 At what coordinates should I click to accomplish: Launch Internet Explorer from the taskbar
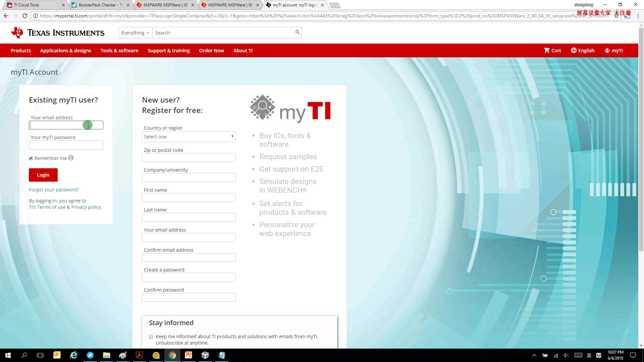click(73, 355)
